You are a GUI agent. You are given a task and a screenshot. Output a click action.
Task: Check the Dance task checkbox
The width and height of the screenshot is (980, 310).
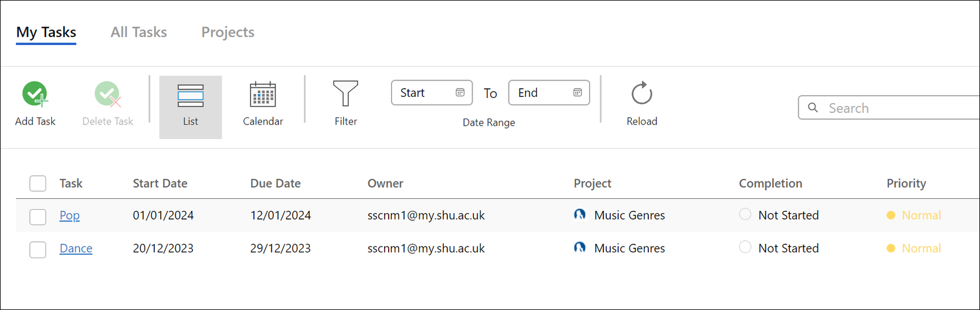(x=38, y=249)
